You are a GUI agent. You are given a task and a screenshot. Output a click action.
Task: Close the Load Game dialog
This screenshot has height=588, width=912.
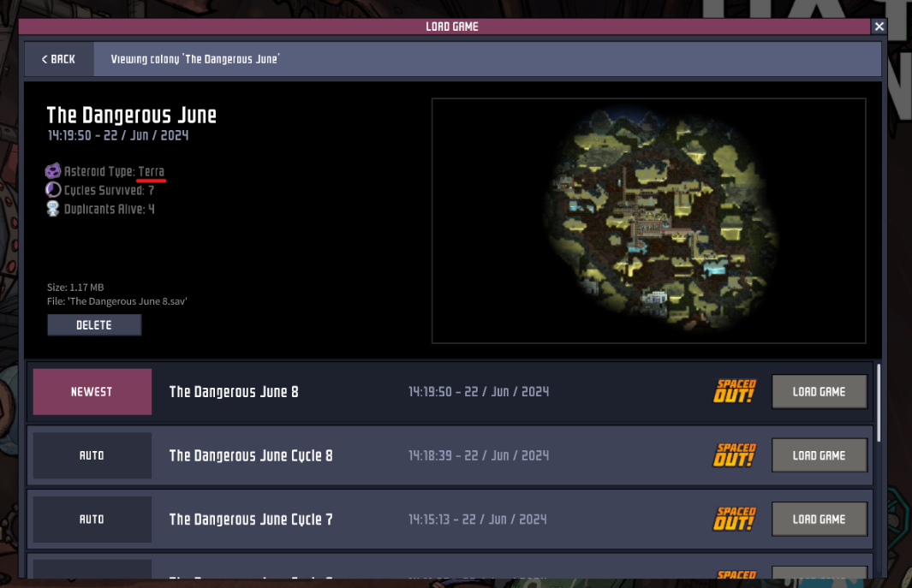click(879, 27)
